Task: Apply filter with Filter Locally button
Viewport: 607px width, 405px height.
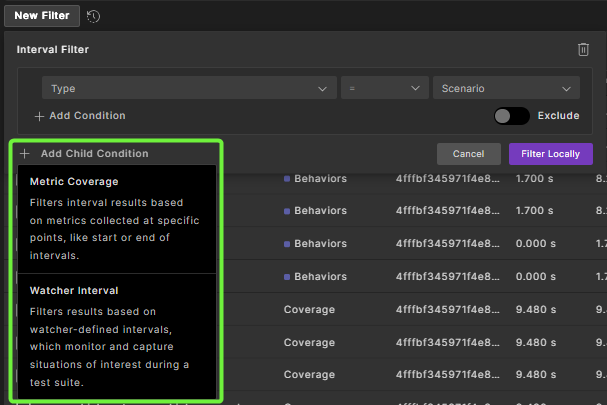Action: [551, 154]
